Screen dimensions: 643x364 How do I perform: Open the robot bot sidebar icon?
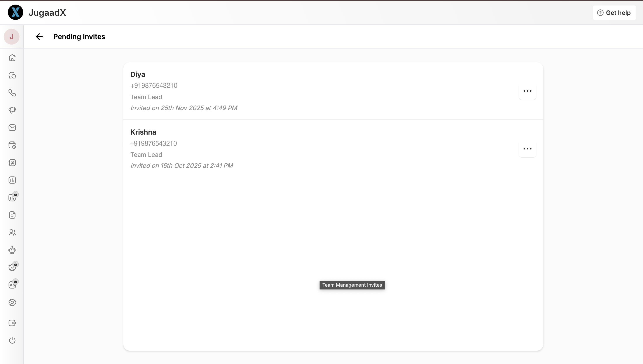pos(12,250)
